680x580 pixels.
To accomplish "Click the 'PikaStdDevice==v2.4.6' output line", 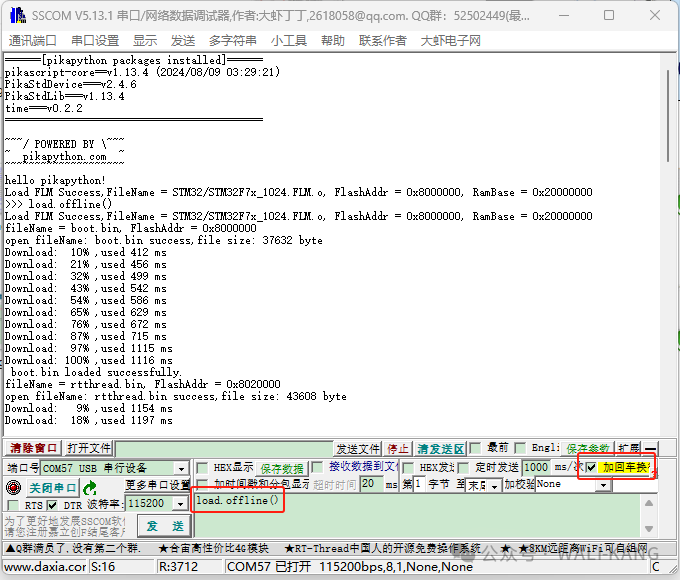I will point(71,84).
